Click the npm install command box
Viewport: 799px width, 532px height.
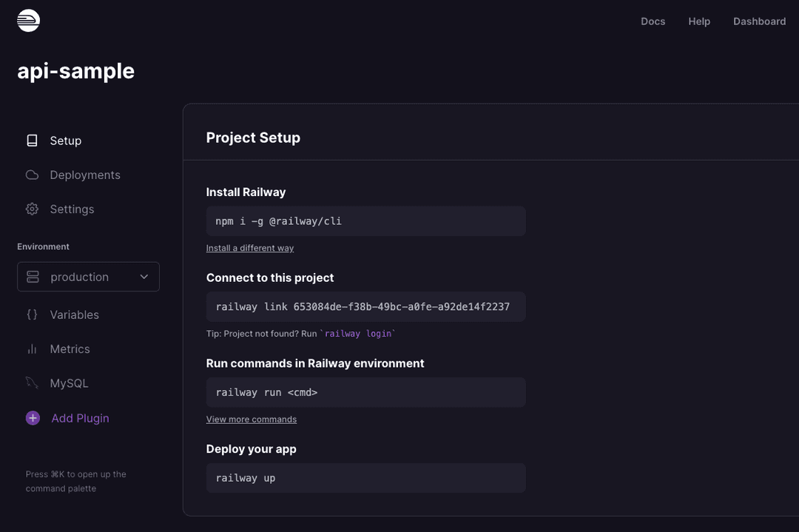point(365,221)
